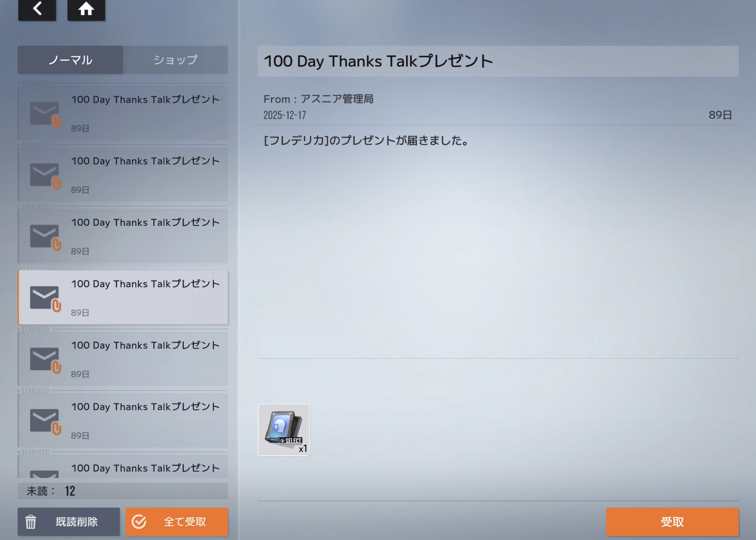
Task: Click the third mail envelope icon
Action: 45,236
